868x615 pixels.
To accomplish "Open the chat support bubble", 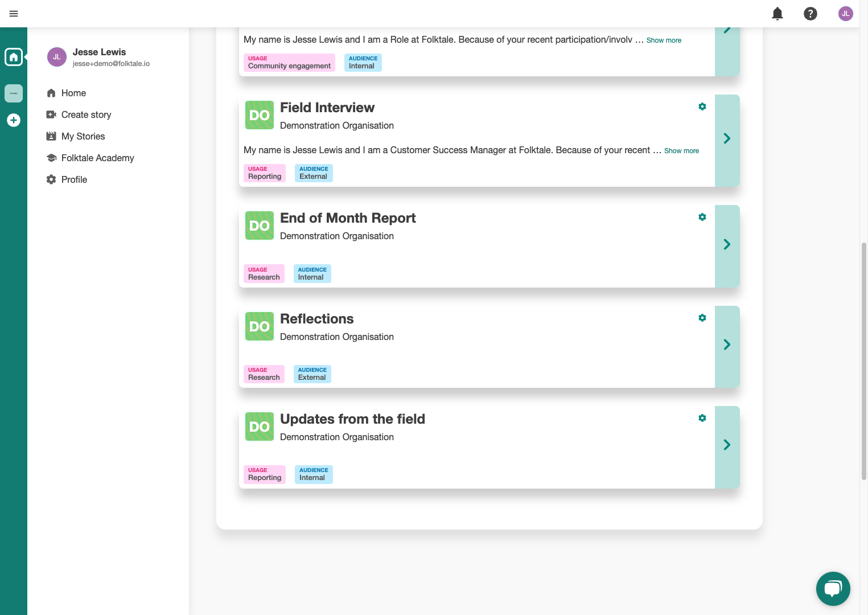I will (833, 589).
